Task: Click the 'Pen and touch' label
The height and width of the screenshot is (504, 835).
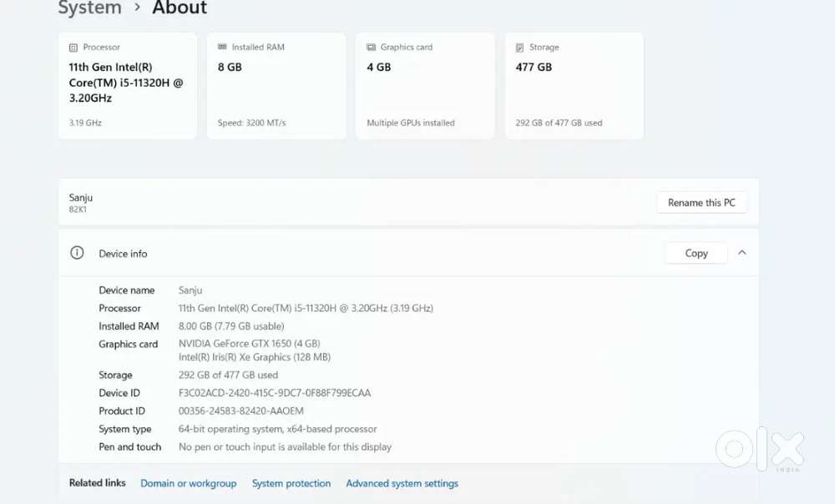Action: (x=130, y=447)
